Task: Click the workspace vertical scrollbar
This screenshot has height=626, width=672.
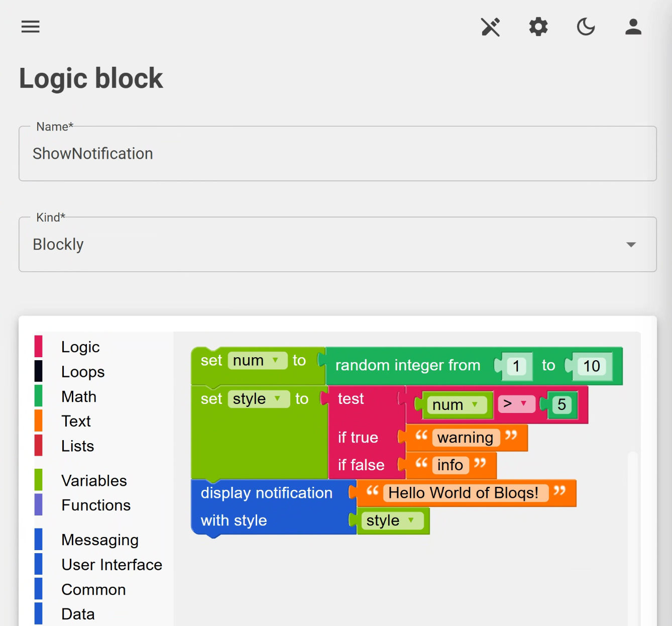Action: [x=632, y=538]
